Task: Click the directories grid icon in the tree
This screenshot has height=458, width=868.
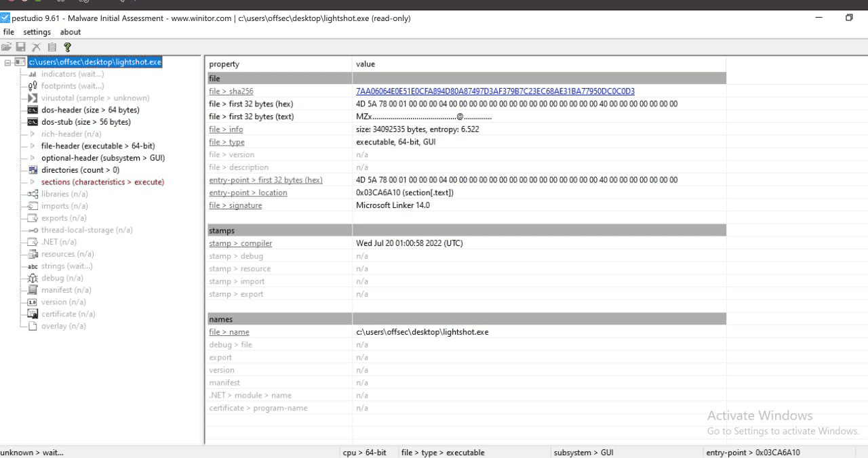Action: [32, 169]
